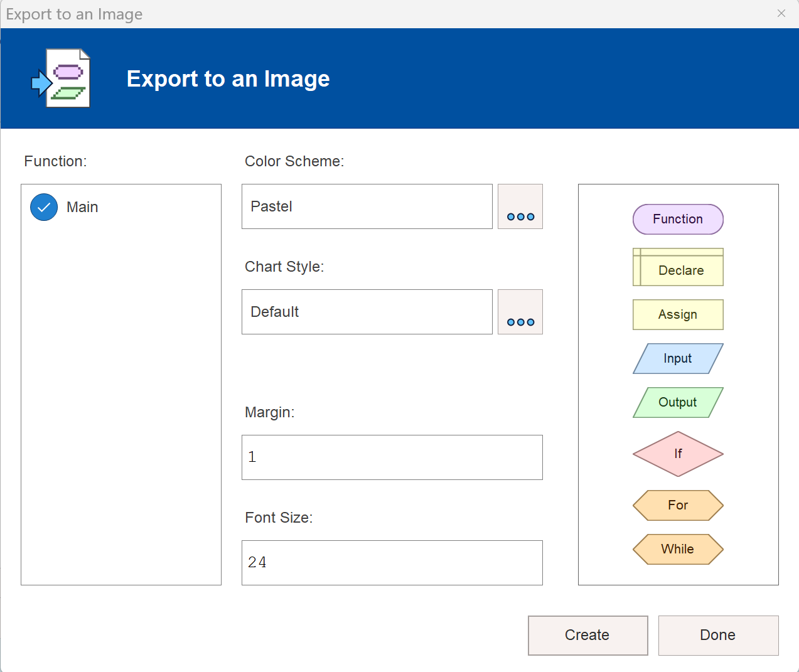Click the blue Input parallelogram
799x672 pixels.
tap(678, 358)
